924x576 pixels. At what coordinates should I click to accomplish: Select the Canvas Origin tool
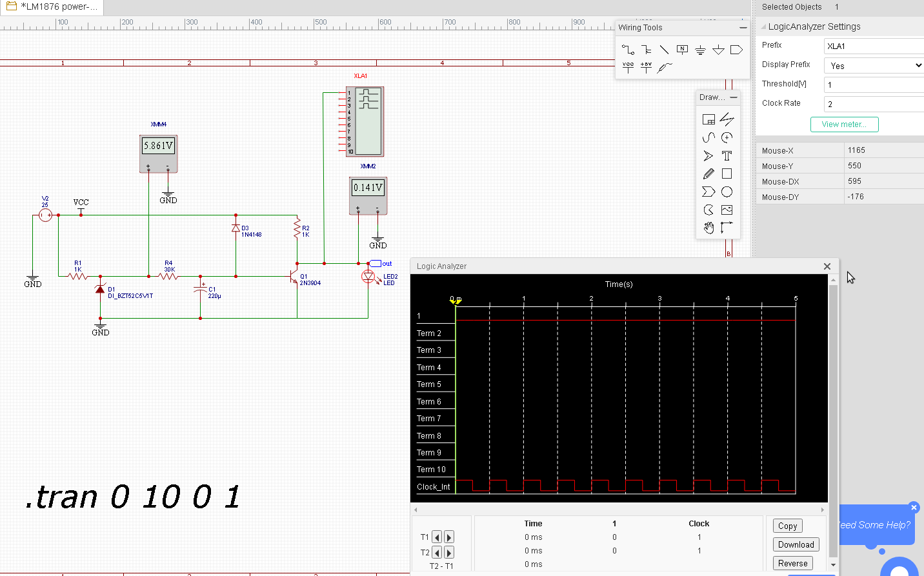[x=727, y=228]
